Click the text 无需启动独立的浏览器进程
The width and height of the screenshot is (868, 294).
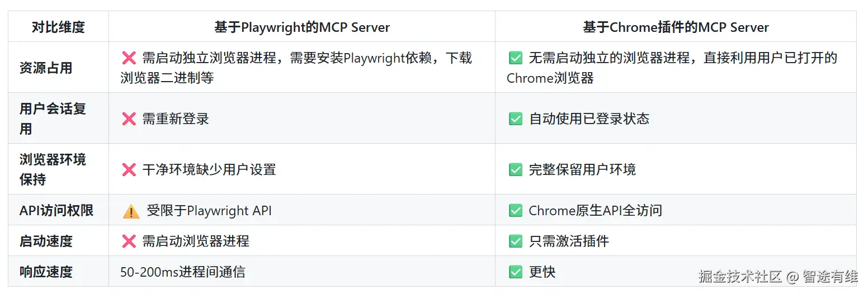click(609, 58)
